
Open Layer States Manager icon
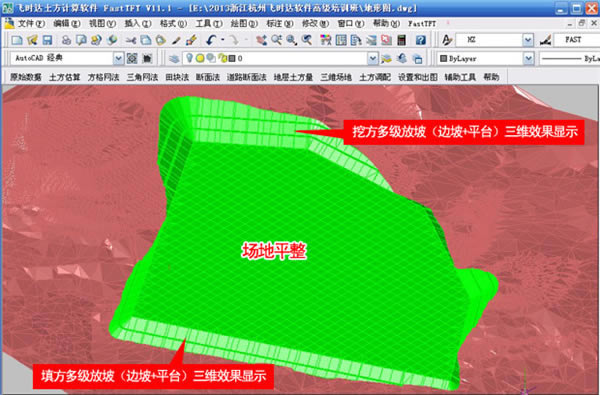tap(417, 58)
